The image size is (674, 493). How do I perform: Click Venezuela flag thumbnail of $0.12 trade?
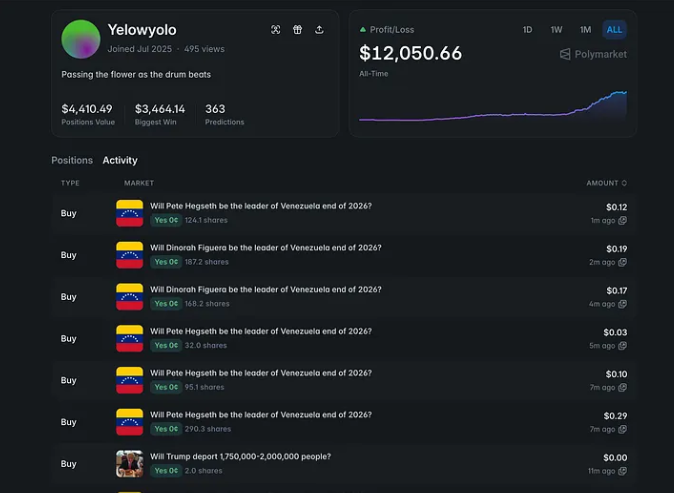[x=130, y=213]
